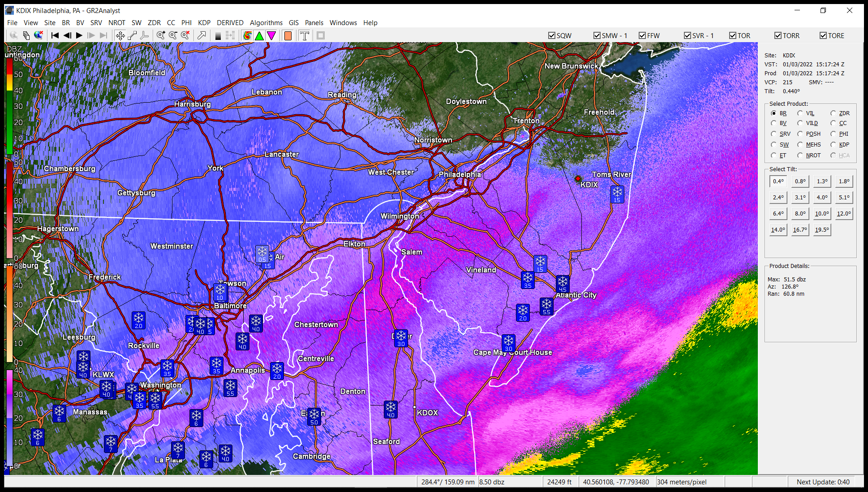This screenshot has height=492, width=868.
Task: Click the 8.50 dbz status readout
Action: click(510, 482)
